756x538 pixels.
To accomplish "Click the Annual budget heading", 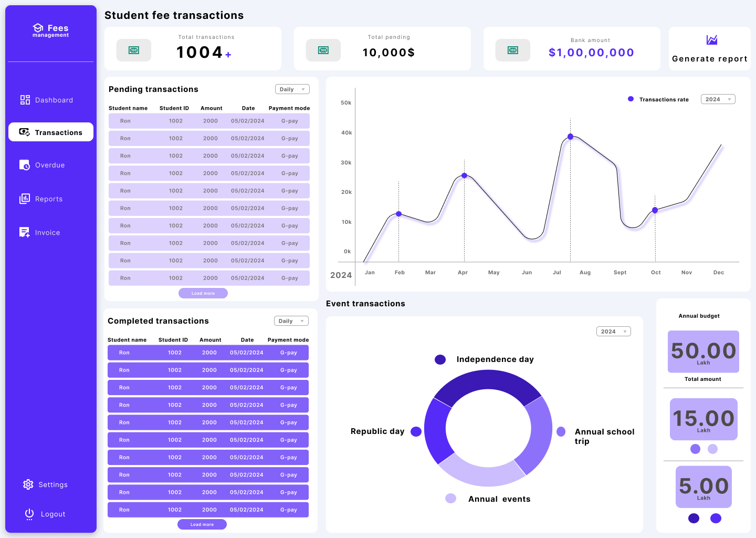I will coord(699,316).
